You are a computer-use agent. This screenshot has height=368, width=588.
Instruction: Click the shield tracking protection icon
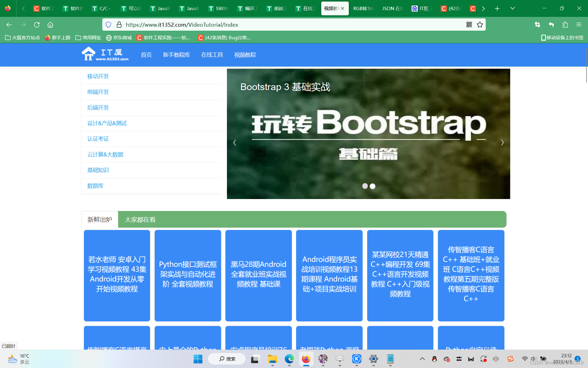coord(108,25)
